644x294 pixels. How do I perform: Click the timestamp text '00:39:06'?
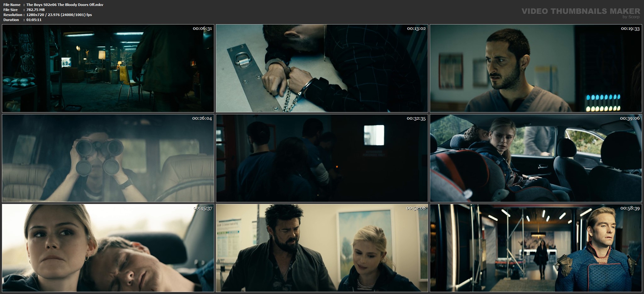630,118
